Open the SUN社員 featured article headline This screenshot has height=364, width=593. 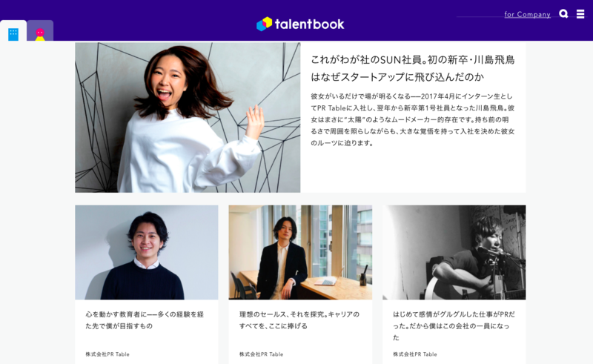coord(413,68)
